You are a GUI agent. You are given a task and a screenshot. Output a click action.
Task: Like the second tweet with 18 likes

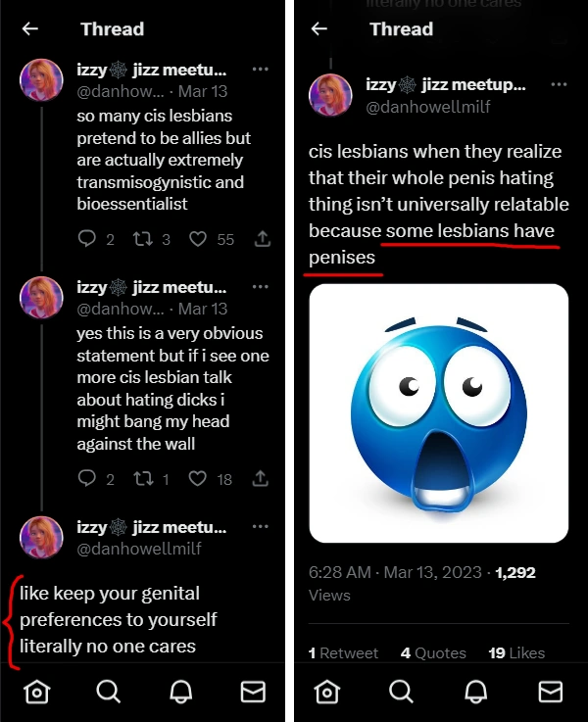(198, 479)
